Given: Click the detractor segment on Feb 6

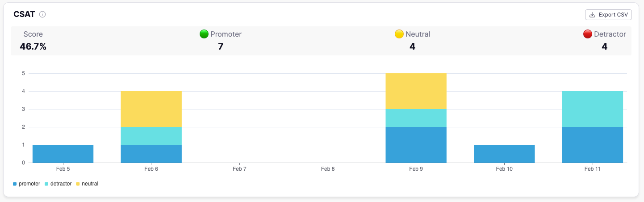Looking at the screenshot, I should point(151,136).
